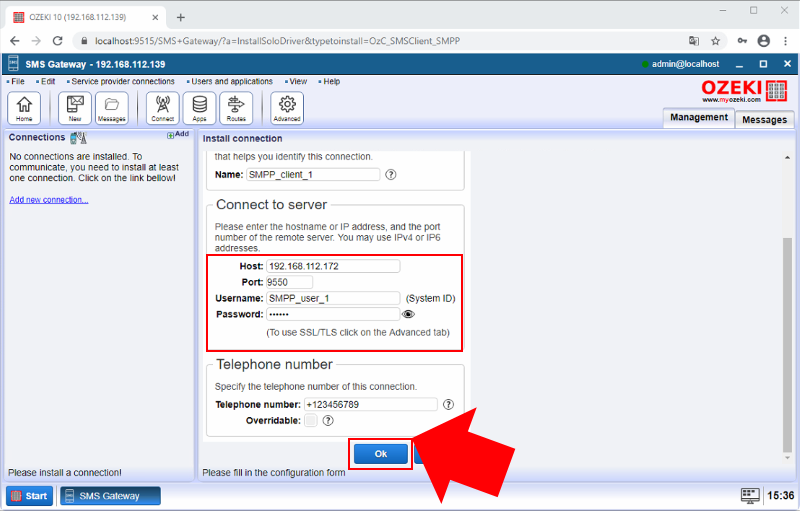Click the admin@localhost user label
This screenshot has height=511, width=800.
pos(685,64)
